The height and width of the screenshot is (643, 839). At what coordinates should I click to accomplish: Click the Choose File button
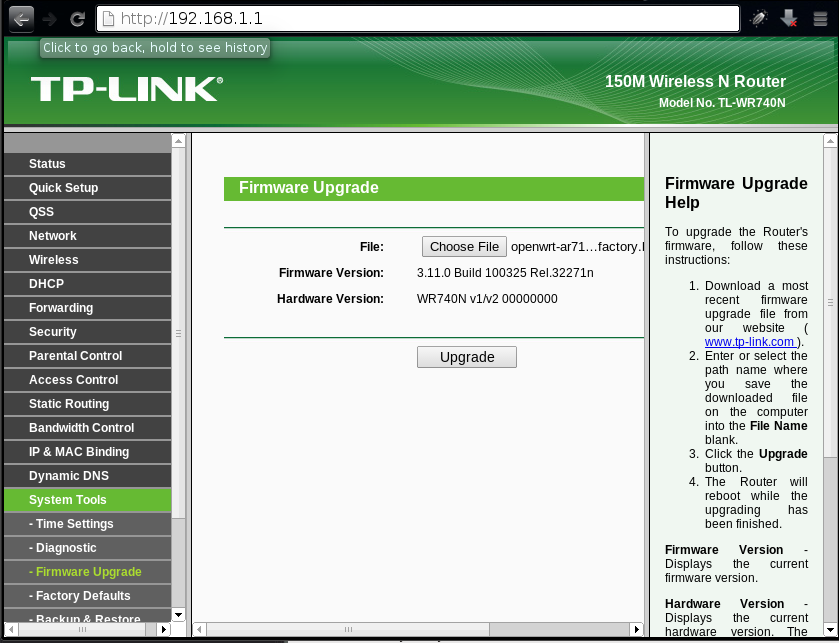[464, 247]
